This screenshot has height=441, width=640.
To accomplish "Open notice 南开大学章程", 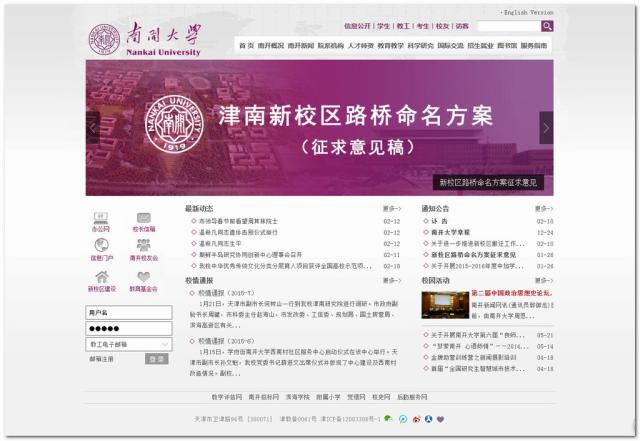I will click(x=451, y=232).
